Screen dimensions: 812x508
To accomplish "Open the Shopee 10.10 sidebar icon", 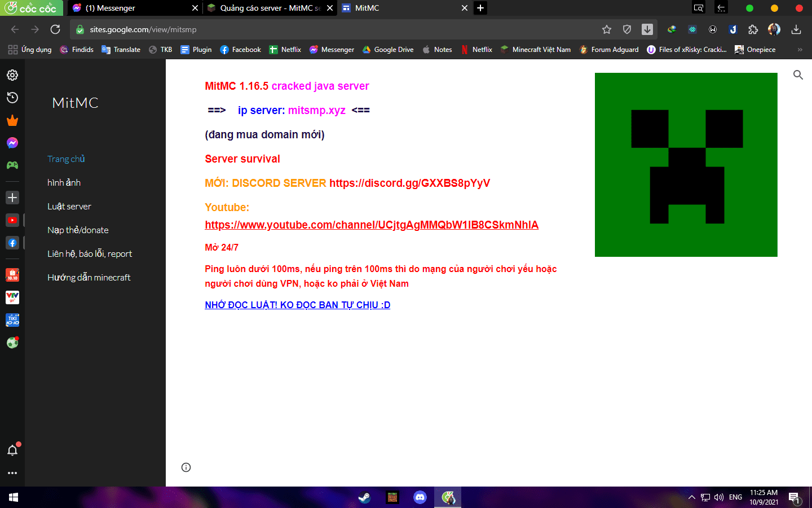I will tap(12, 275).
